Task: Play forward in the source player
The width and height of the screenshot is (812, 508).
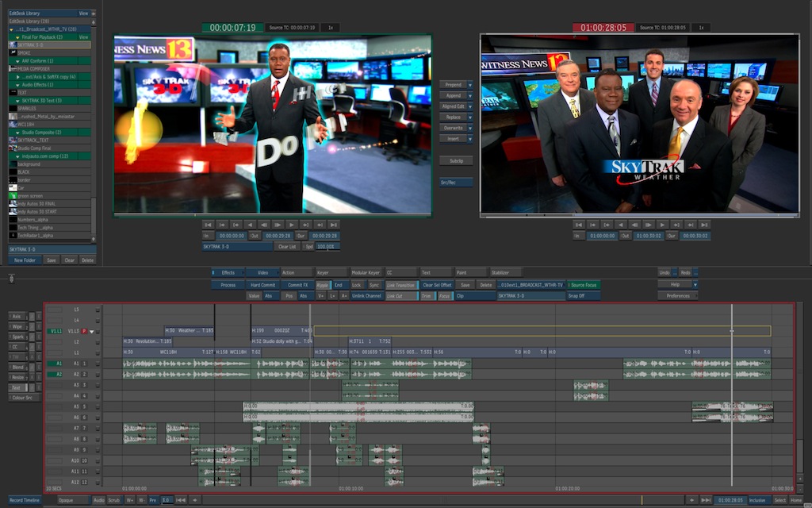Action: (292, 225)
